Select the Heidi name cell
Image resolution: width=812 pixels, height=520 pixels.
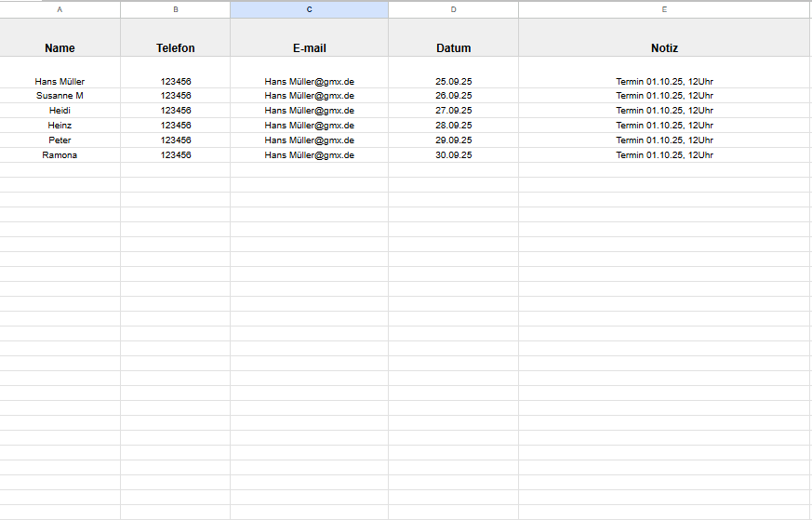click(60, 110)
